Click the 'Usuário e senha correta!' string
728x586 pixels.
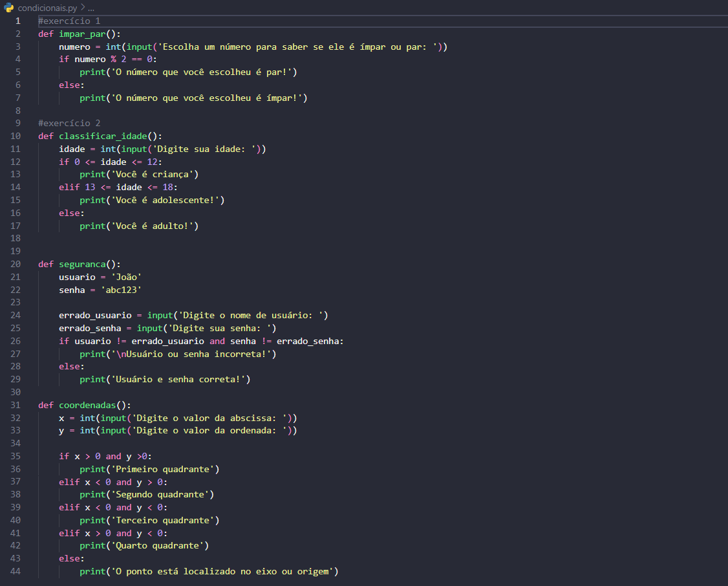coord(178,380)
